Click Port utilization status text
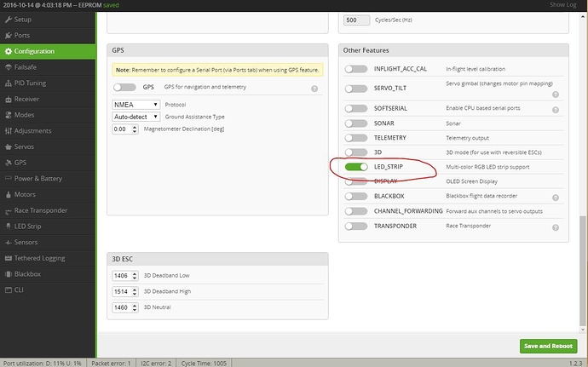This screenshot has width=588, height=367. [43, 364]
